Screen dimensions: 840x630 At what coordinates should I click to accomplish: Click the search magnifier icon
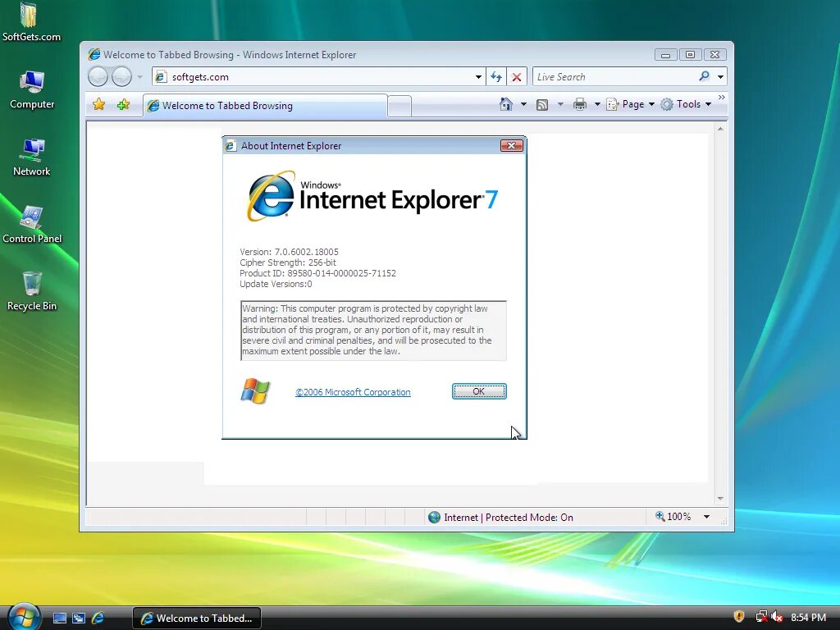pyautogui.click(x=704, y=76)
